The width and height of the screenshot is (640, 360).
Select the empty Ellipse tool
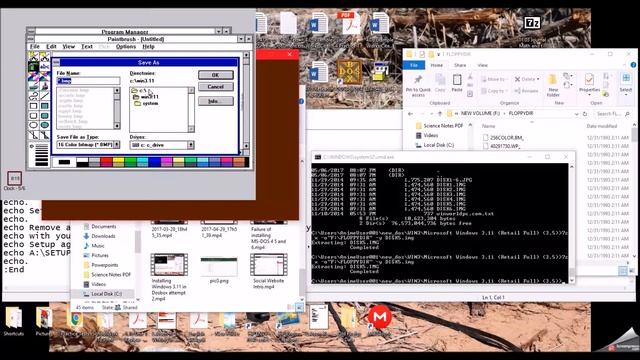33,125
